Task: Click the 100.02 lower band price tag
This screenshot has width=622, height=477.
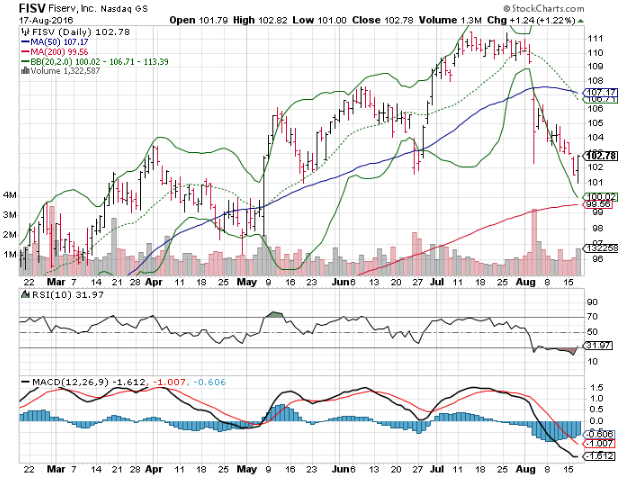Action: (602, 197)
